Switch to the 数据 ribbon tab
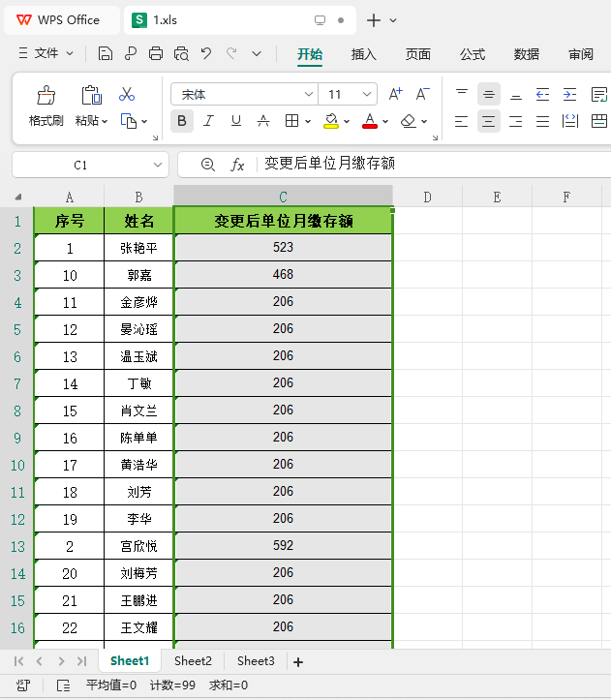Image resolution: width=611 pixels, height=700 pixels. pyautogui.click(x=527, y=54)
